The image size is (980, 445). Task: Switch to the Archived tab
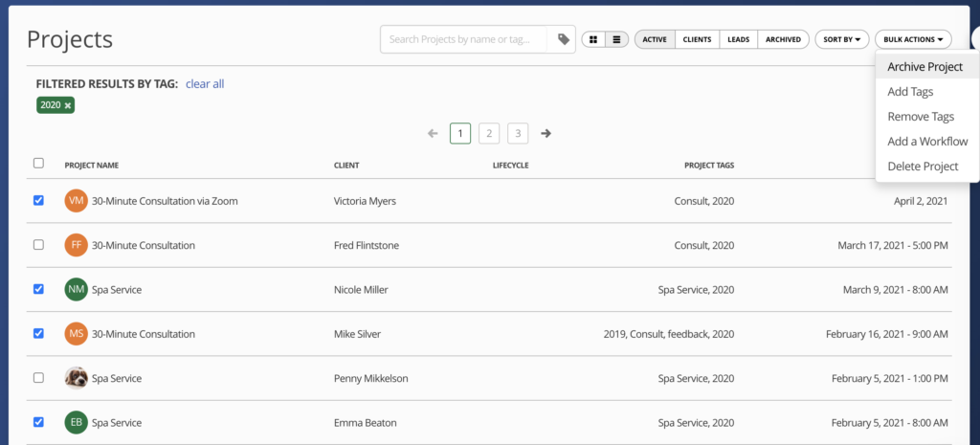point(783,39)
